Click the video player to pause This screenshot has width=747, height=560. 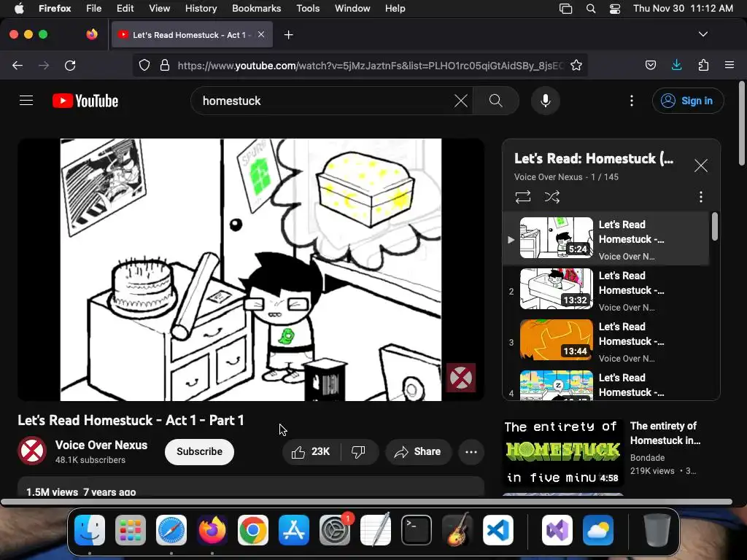tap(251, 270)
